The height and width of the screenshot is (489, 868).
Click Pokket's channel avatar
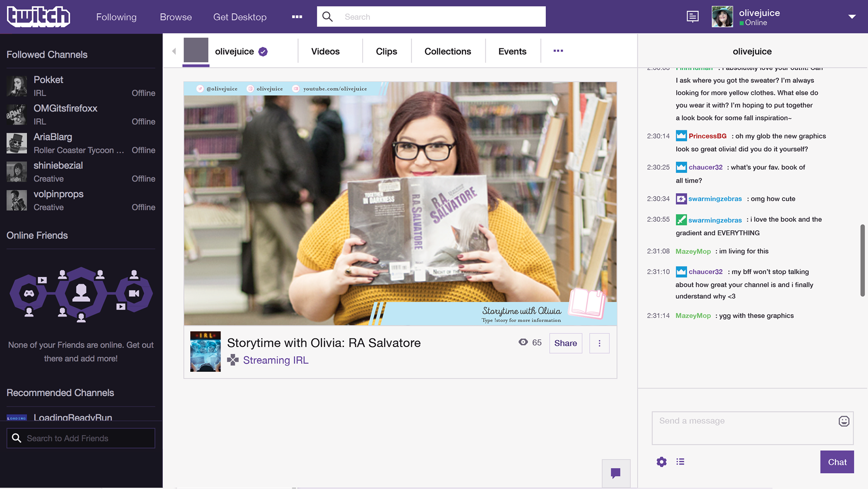pyautogui.click(x=17, y=86)
